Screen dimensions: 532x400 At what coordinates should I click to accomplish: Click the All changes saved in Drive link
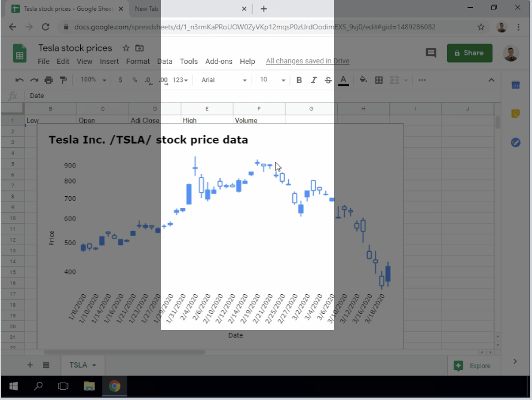tap(307, 61)
